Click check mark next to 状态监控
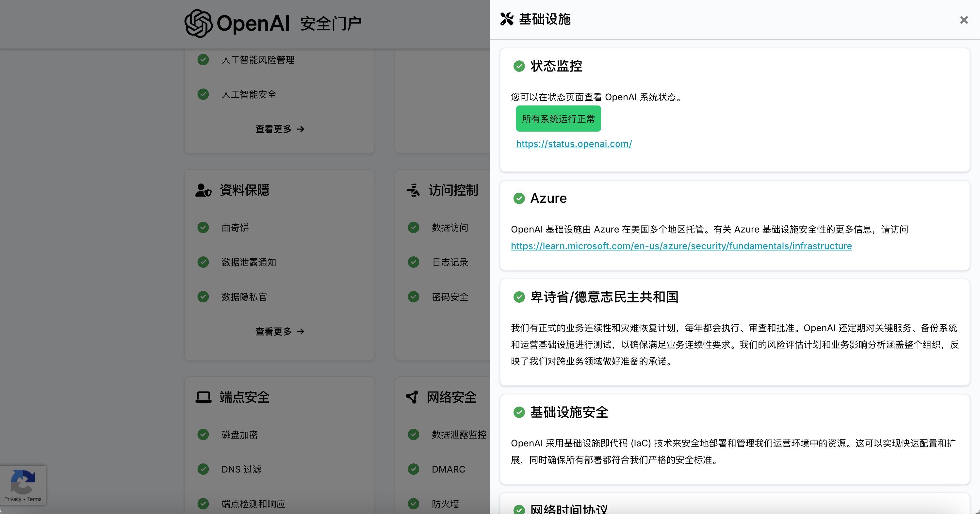Viewport: 980px width, 514px height. [519, 66]
